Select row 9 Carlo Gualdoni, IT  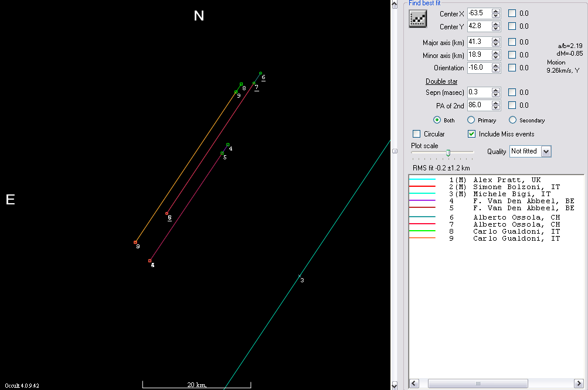coord(496,238)
